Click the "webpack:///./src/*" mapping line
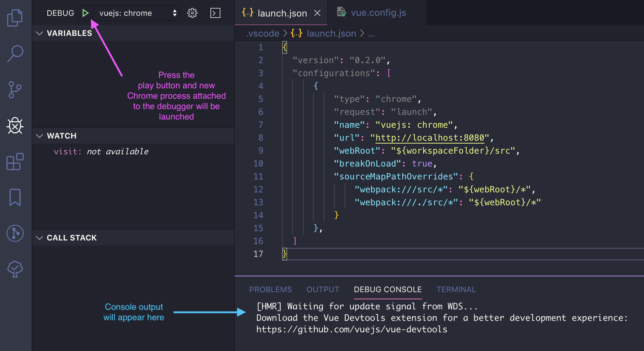 tap(448, 202)
